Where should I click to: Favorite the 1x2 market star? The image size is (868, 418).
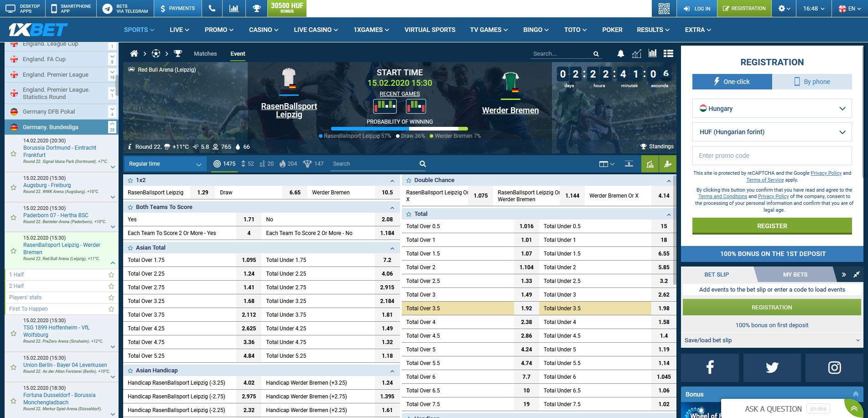coord(130,180)
